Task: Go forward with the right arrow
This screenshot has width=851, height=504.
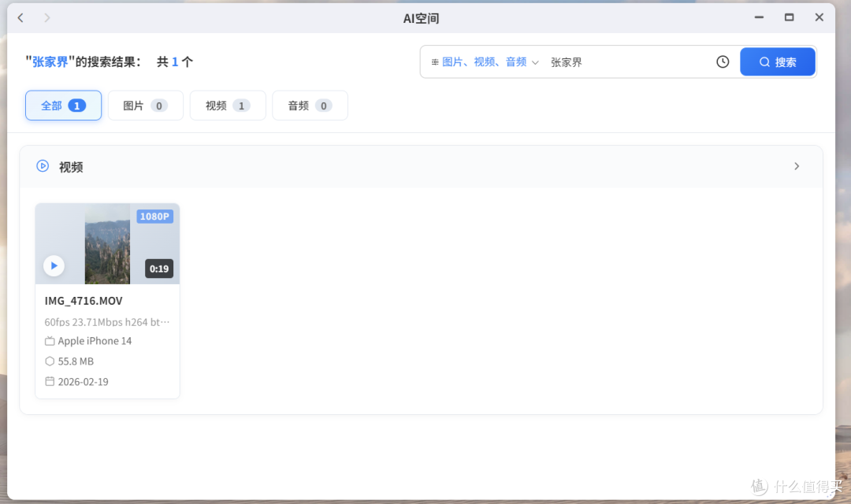Action: click(x=47, y=18)
